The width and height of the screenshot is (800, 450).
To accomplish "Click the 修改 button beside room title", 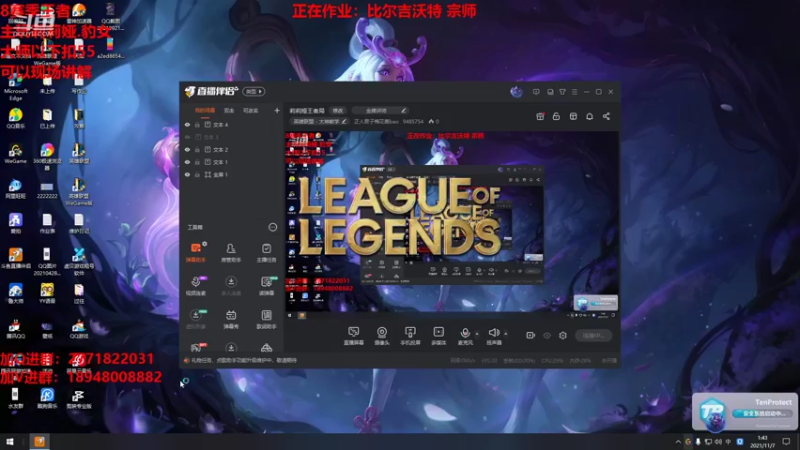I will point(338,111).
